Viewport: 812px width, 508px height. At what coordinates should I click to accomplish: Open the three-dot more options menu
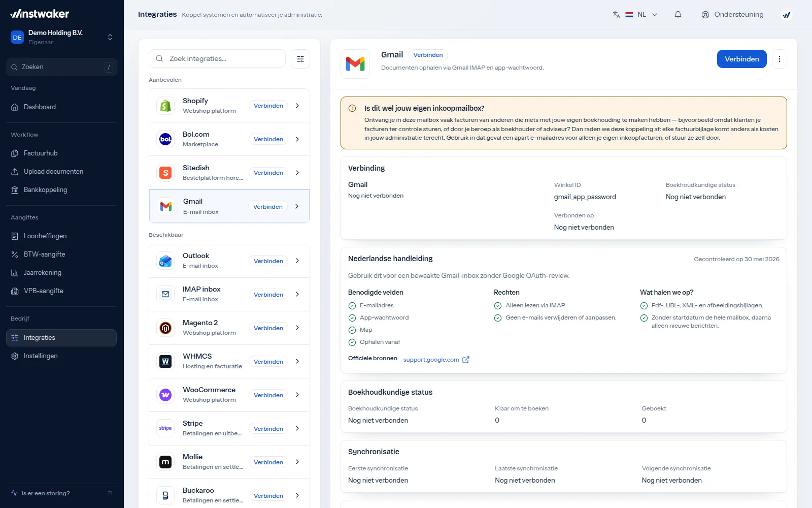(x=780, y=59)
